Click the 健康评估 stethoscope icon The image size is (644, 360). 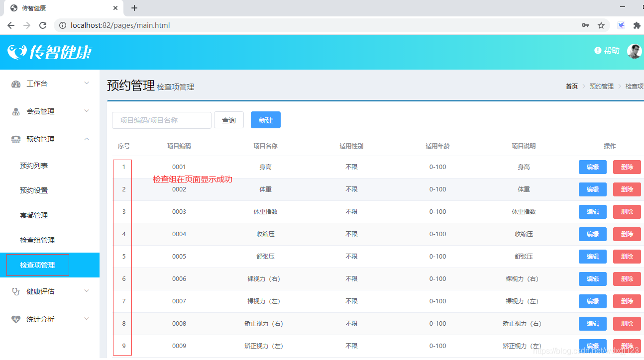click(x=16, y=291)
